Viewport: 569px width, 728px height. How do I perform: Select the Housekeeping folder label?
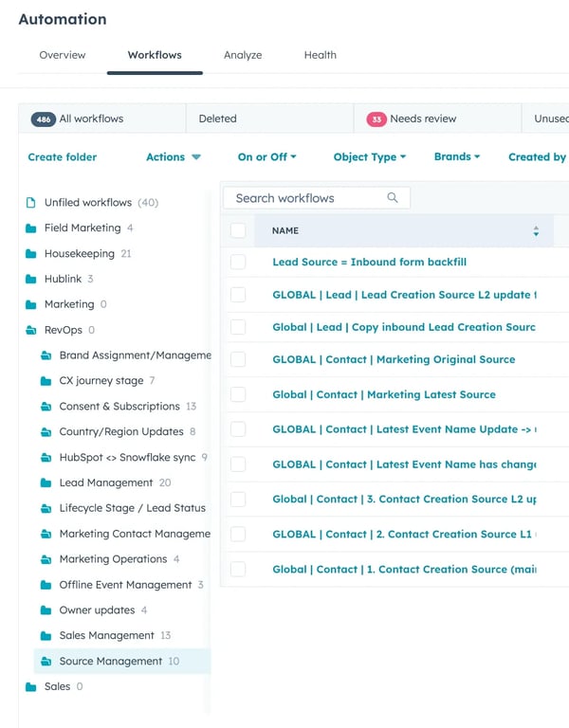[x=80, y=254]
